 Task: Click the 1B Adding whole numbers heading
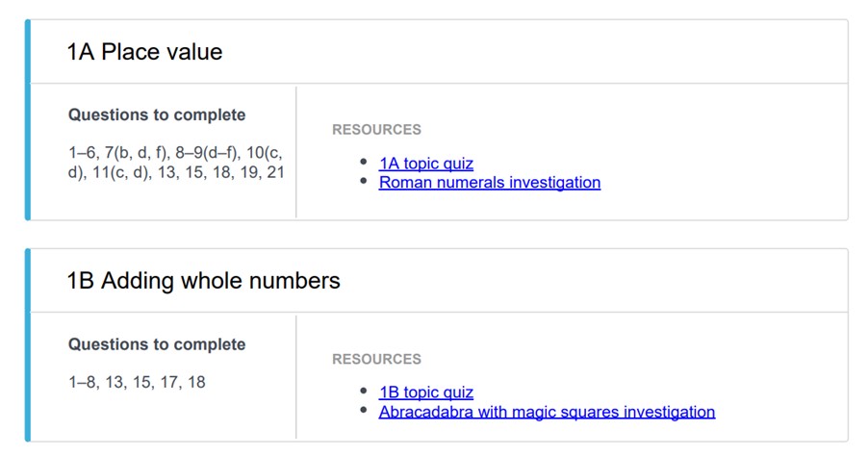(x=203, y=281)
